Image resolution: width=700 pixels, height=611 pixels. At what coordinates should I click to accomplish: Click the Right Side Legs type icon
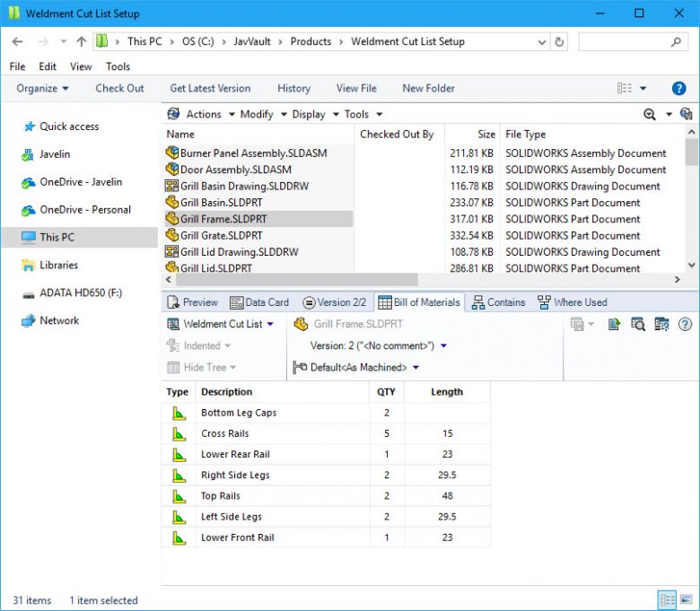179,476
